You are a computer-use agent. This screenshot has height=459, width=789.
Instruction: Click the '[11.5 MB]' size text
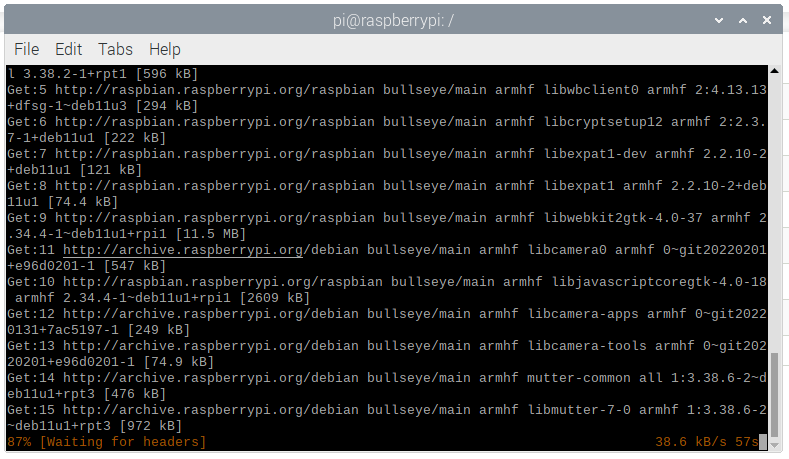point(211,234)
